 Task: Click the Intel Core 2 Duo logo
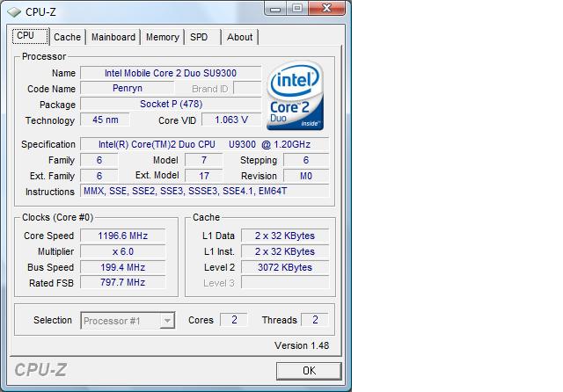296,96
